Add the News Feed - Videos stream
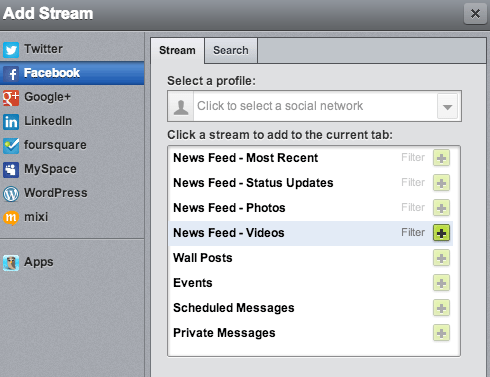 [x=441, y=233]
